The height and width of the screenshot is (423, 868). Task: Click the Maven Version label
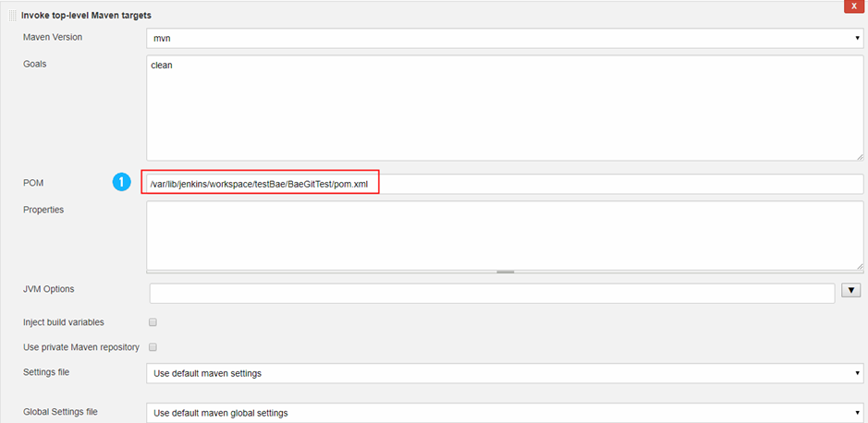53,37
